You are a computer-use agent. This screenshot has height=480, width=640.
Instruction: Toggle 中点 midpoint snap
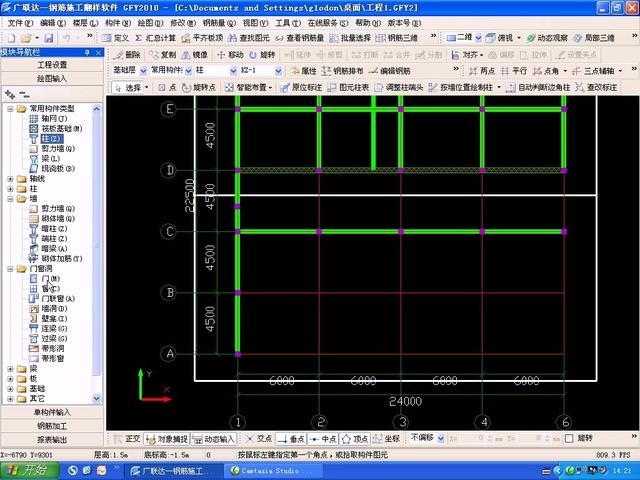[322, 439]
